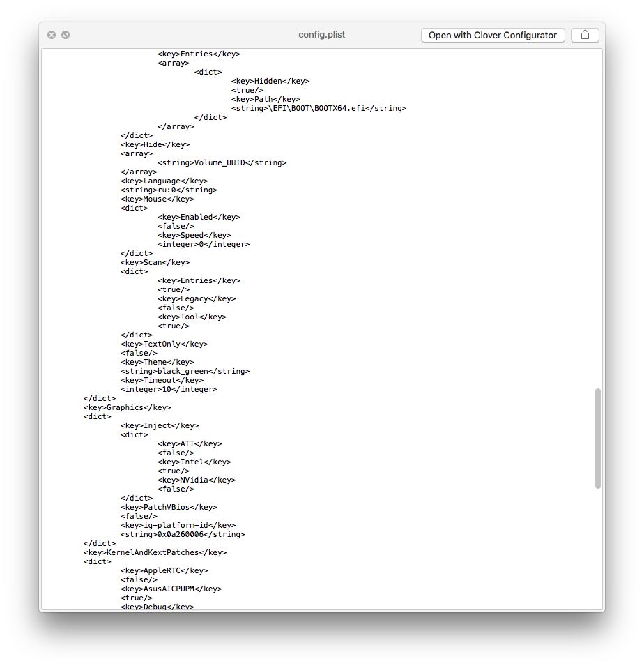The height and width of the screenshot is (668, 644).
Task: Select the Volume_UUID string line
Action: click(x=222, y=162)
